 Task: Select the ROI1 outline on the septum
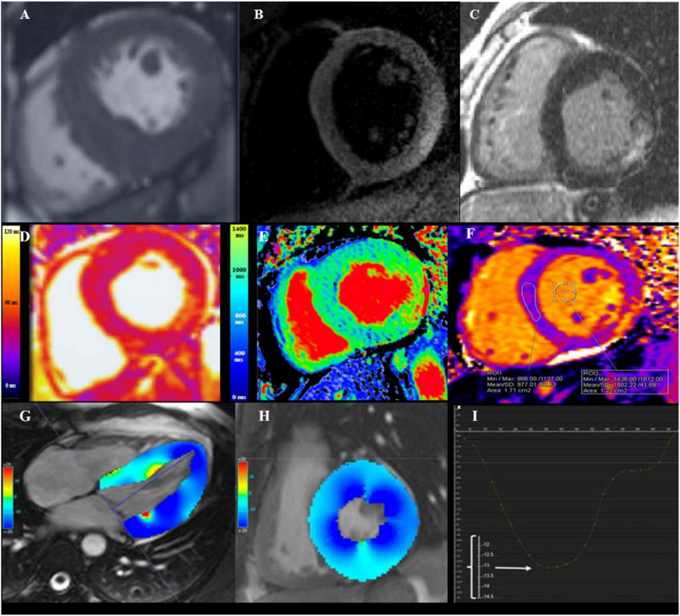(x=531, y=301)
